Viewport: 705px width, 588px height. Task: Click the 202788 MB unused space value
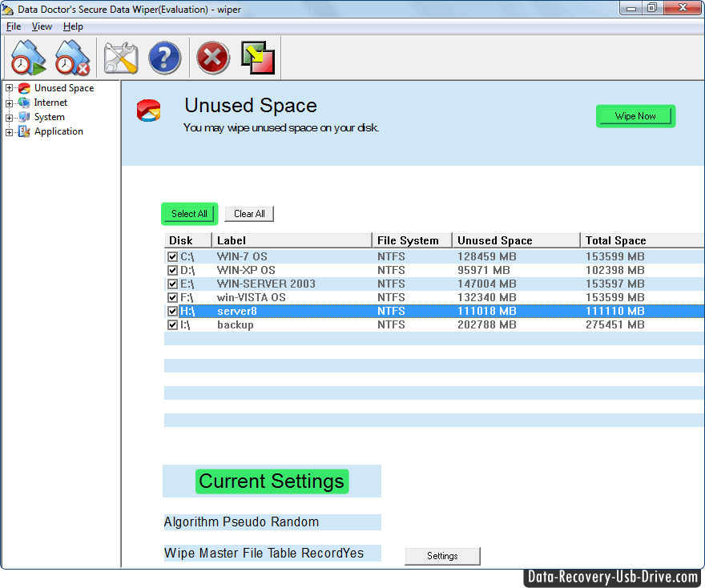pyautogui.click(x=487, y=325)
